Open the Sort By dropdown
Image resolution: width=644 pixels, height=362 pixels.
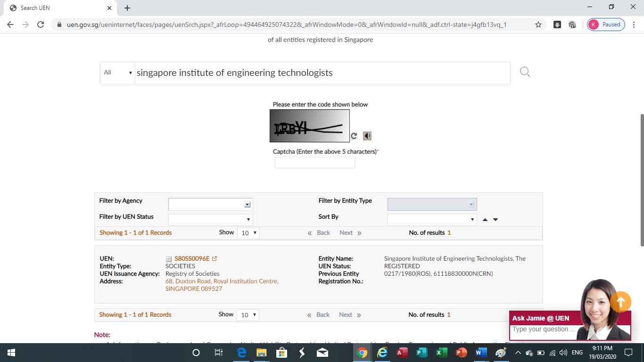[432, 220]
